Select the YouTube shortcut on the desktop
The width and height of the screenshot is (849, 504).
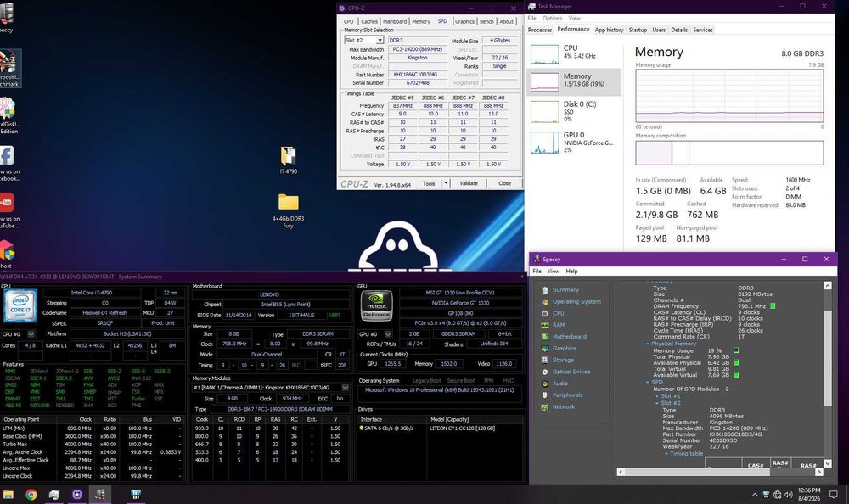pyautogui.click(x=8, y=210)
